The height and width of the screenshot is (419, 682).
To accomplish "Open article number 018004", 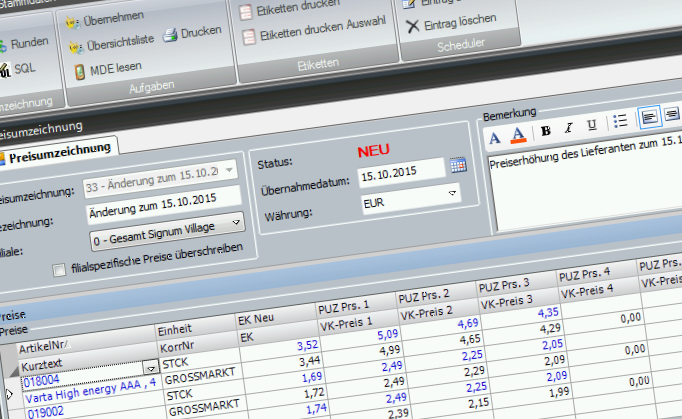I will (x=42, y=380).
